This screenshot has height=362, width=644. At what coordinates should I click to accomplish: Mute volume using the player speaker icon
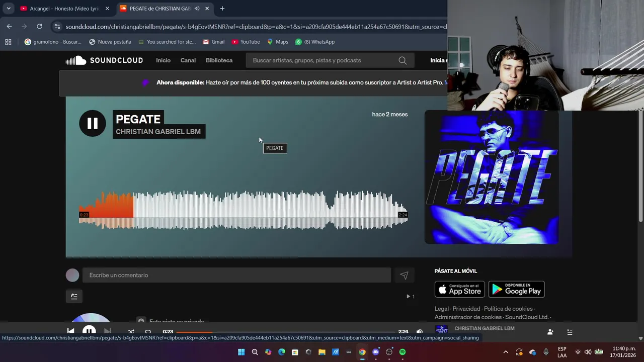pos(420,332)
